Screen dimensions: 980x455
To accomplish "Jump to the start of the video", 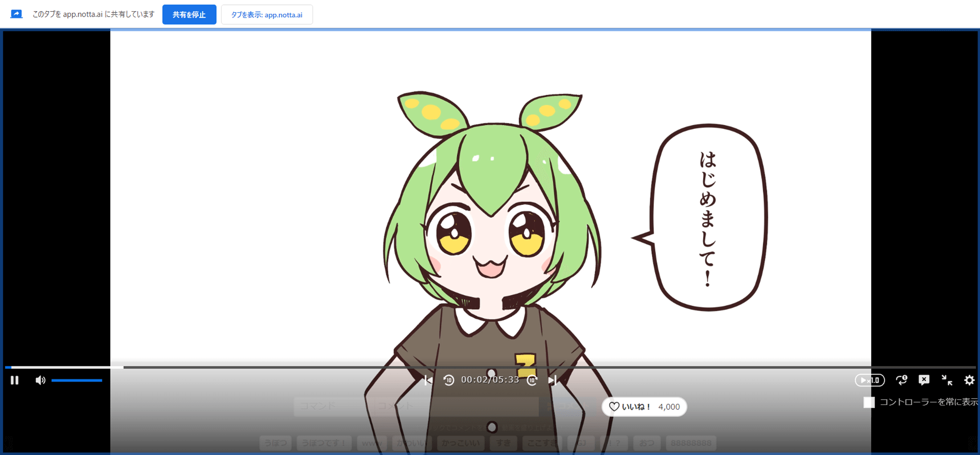I will [x=428, y=380].
